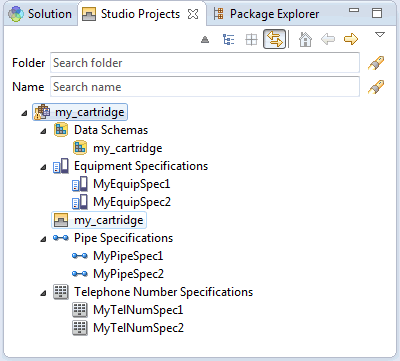Clear name search with the brush icon
The width and height of the screenshot is (400, 361).
(x=376, y=87)
